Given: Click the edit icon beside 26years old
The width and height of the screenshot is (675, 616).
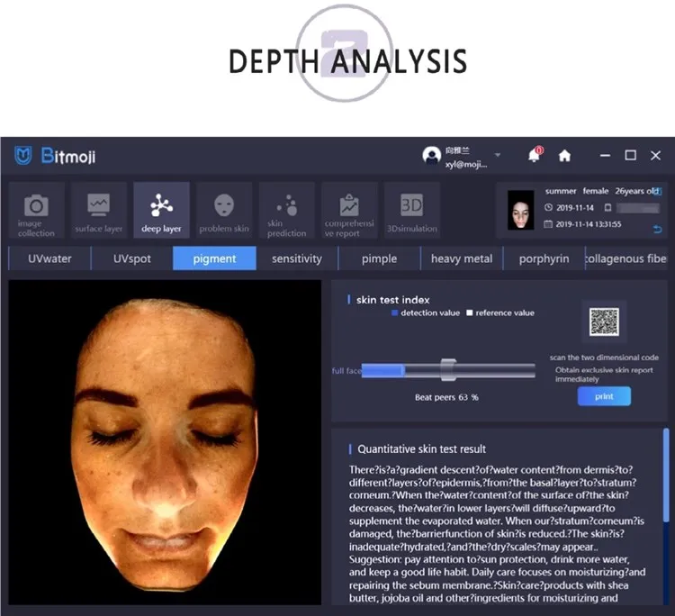Looking at the screenshot, I should (x=658, y=191).
